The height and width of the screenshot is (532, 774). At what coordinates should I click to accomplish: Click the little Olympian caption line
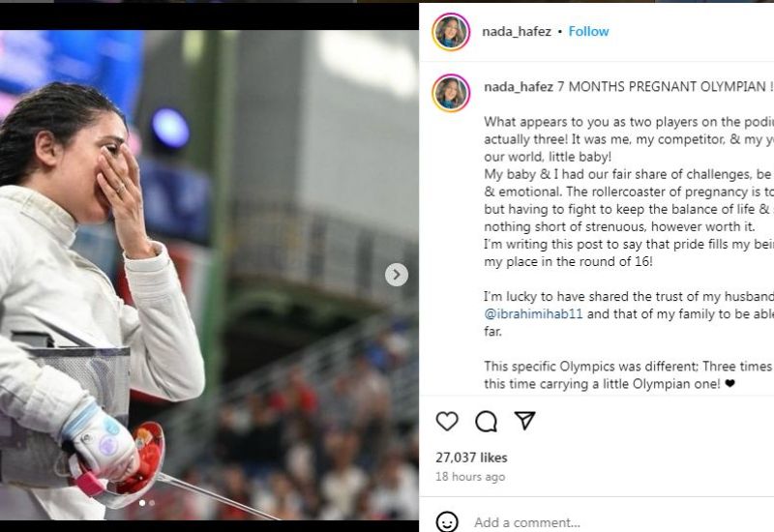coord(610,383)
